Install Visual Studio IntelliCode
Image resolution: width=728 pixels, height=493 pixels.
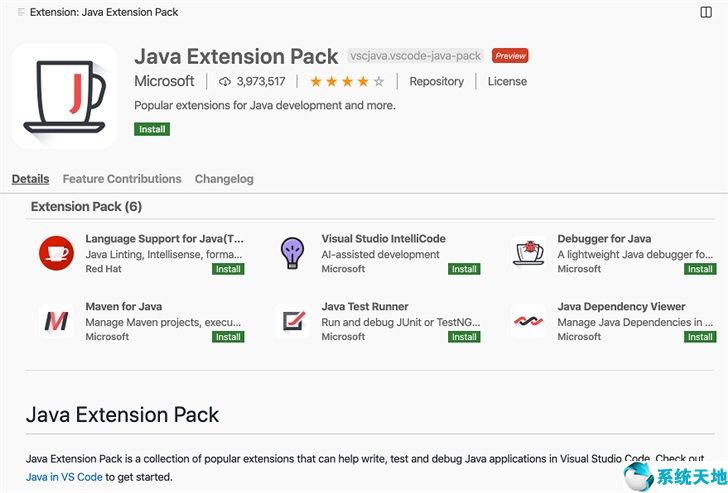(x=464, y=269)
